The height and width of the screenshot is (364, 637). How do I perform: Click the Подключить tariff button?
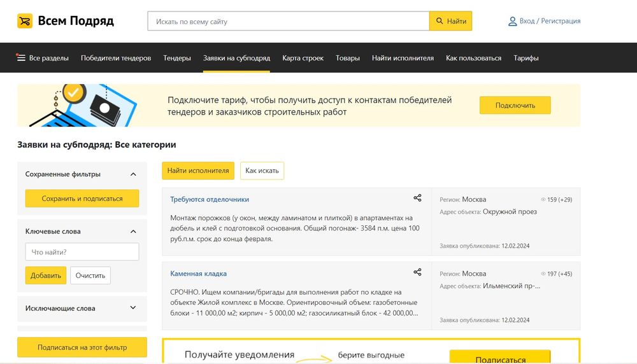coord(515,106)
